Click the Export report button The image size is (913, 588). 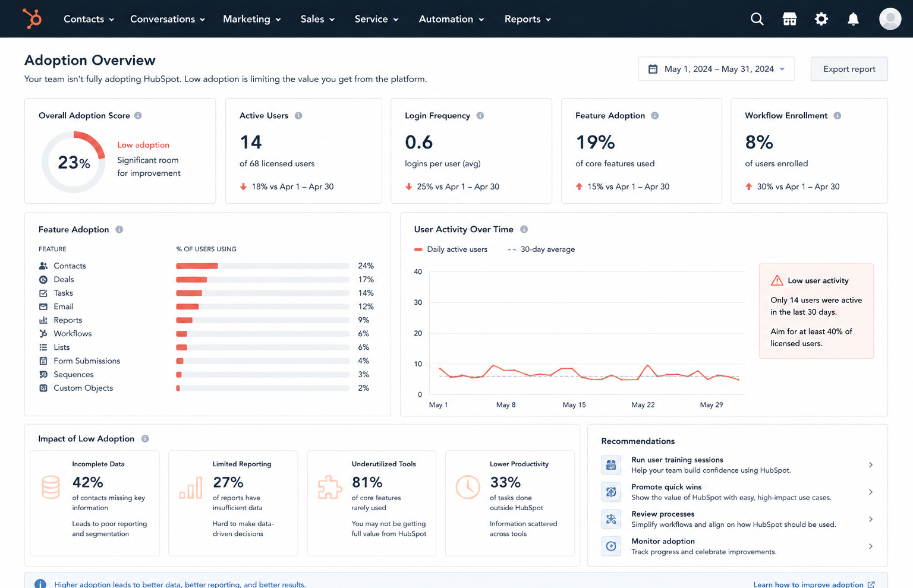click(849, 69)
